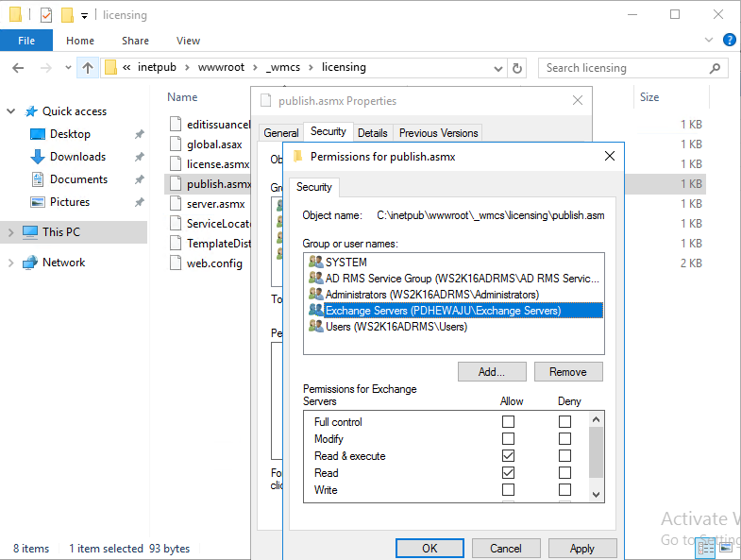Open Explorer help question mark
The width and height of the screenshot is (741, 560).
tap(729, 41)
